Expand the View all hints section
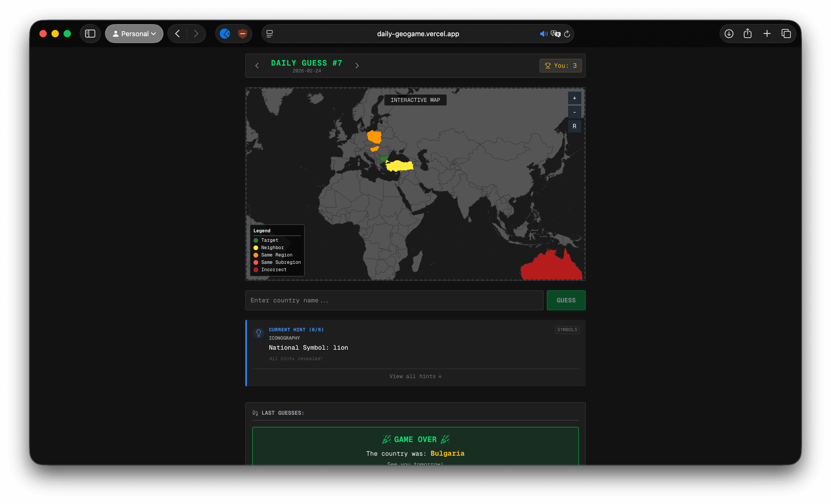This screenshot has width=831, height=504. [x=415, y=376]
